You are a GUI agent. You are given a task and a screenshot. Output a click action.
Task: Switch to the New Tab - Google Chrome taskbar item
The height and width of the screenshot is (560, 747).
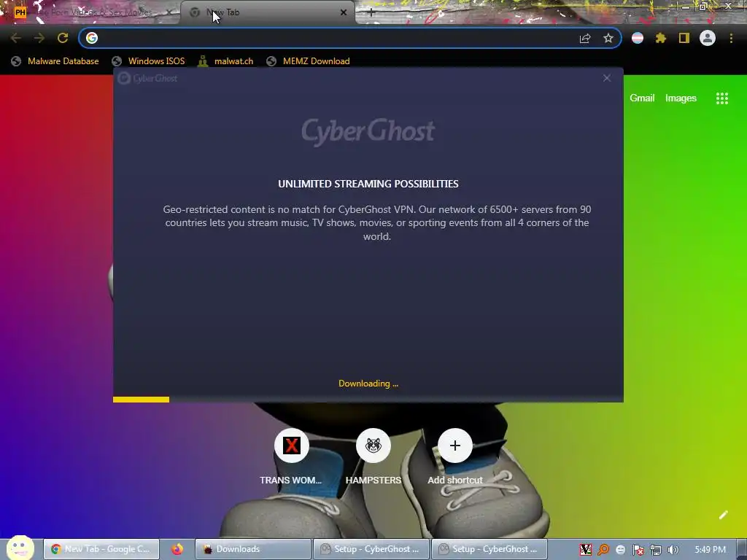101,549
